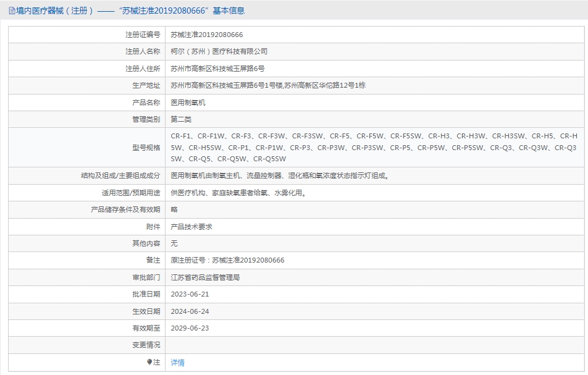Click attachment value 产品技术要求

[191, 227]
